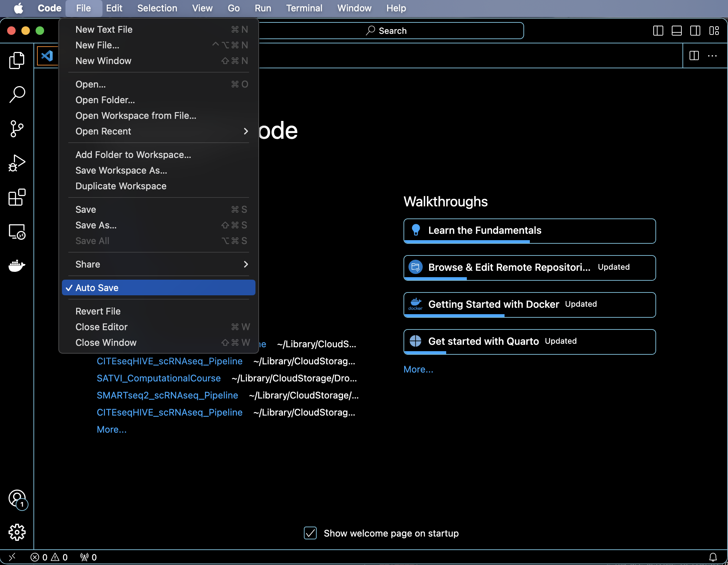Open the Terminal menu in menu bar

(x=304, y=8)
